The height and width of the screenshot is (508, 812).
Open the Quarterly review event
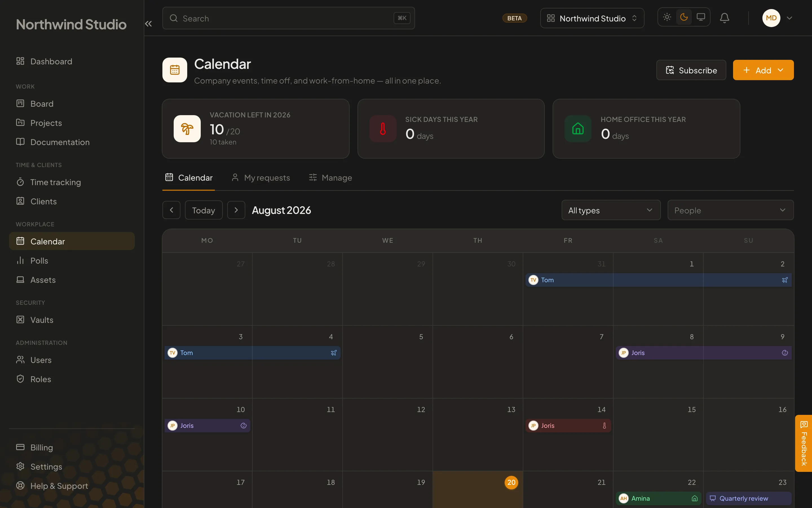click(749, 498)
